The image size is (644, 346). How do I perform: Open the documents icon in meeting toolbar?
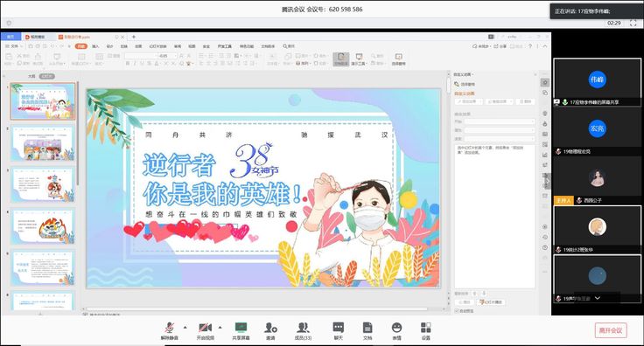tap(367, 330)
